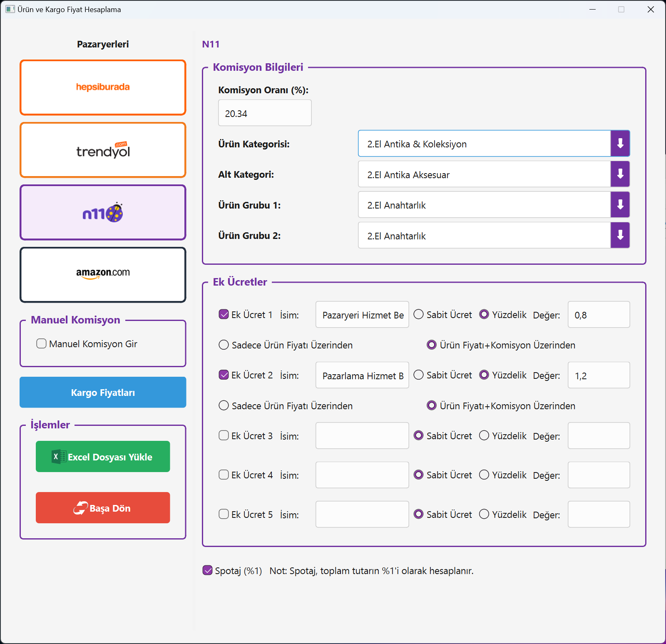666x644 pixels.
Task: Enable the Ek Ücret 3 checkbox
Action: (x=224, y=435)
